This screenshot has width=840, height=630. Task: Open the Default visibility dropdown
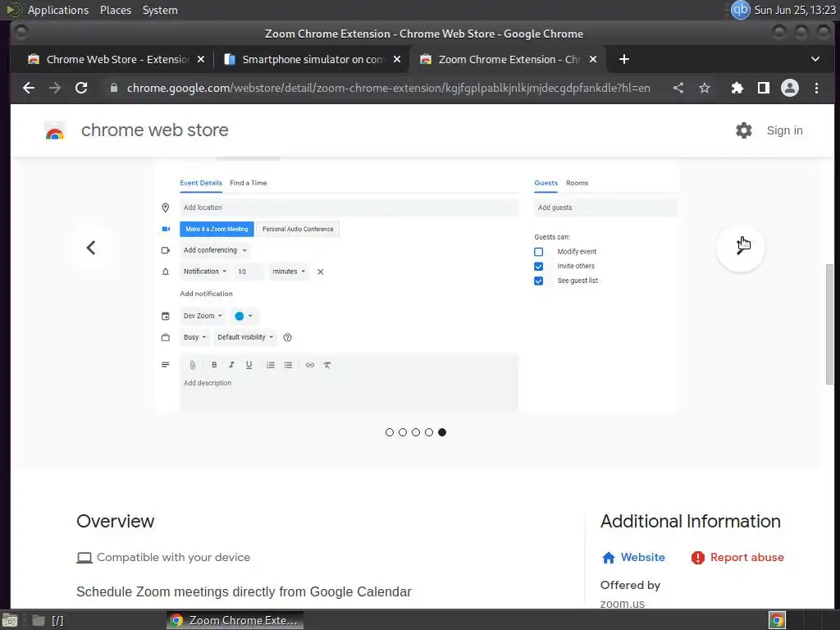click(x=245, y=337)
